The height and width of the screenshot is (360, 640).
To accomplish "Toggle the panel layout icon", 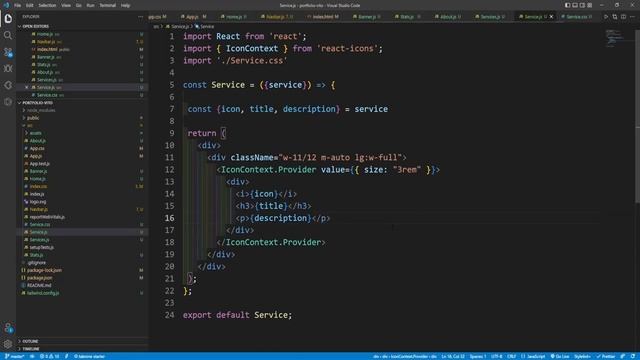I will (x=575, y=5).
